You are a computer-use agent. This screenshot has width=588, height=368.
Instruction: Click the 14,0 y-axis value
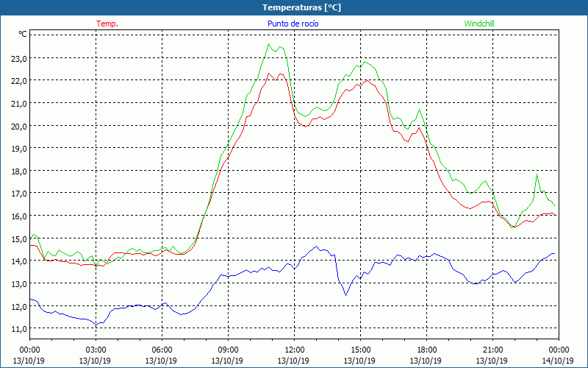tap(19, 261)
